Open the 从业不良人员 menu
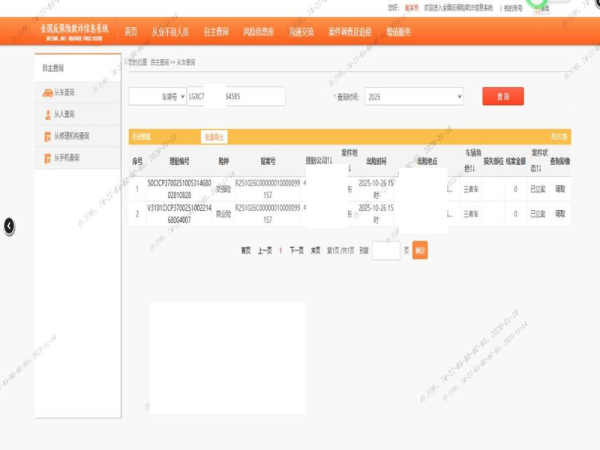This screenshot has width=600, height=450. 170,32
